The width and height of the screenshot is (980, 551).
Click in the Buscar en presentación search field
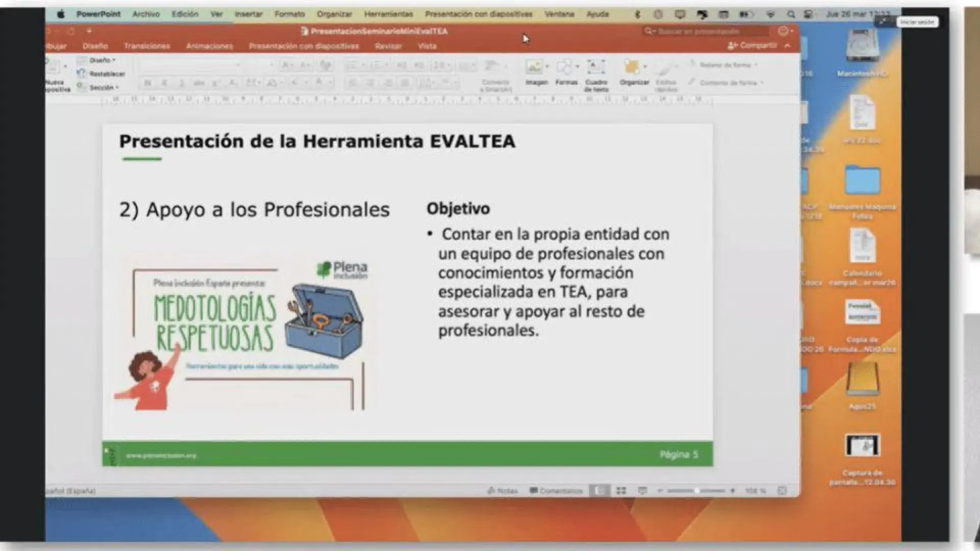click(704, 32)
